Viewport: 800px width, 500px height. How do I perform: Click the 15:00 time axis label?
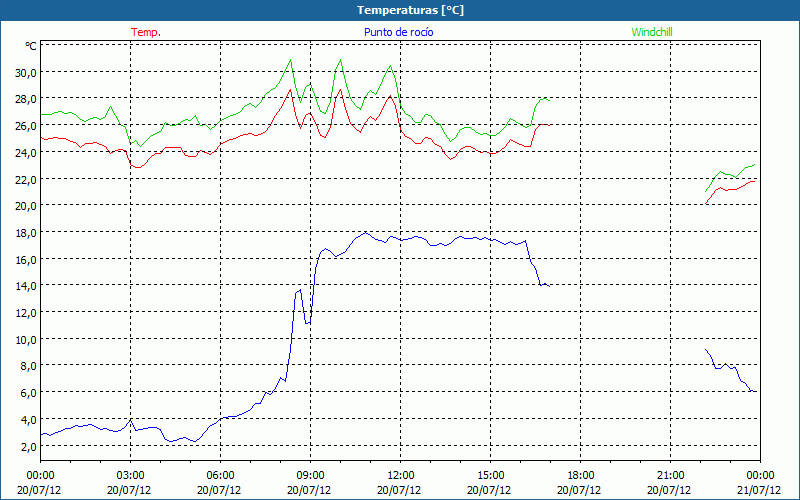click(490, 476)
